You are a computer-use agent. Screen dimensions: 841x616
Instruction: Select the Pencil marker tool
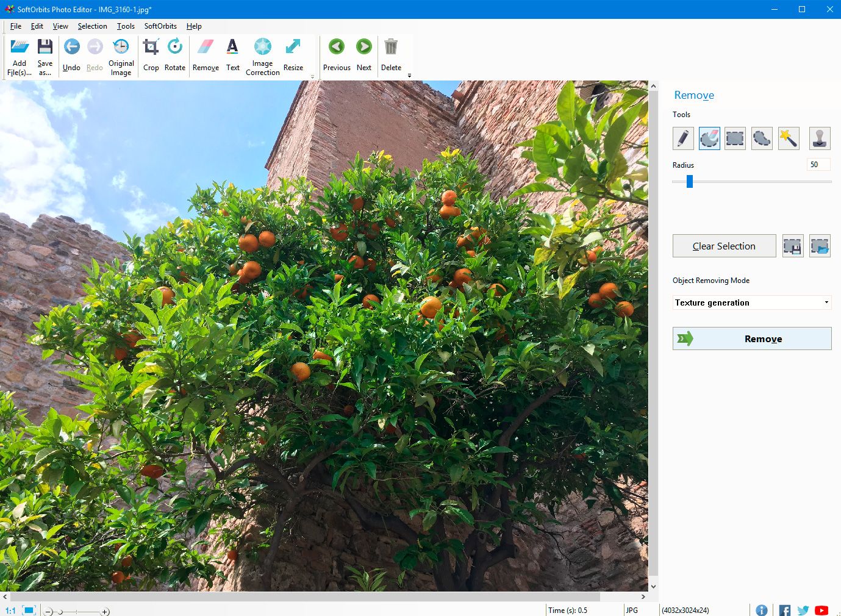pyautogui.click(x=683, y=138)
